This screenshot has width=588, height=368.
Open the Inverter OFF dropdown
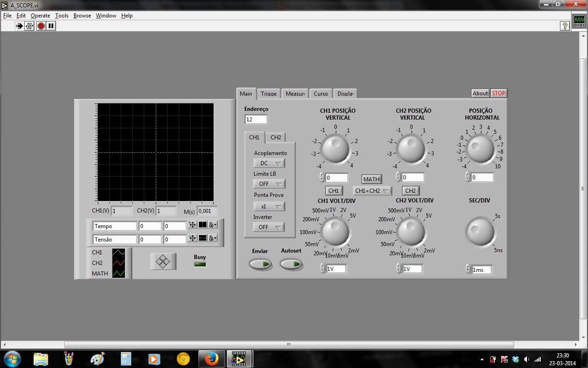(269, 227)
